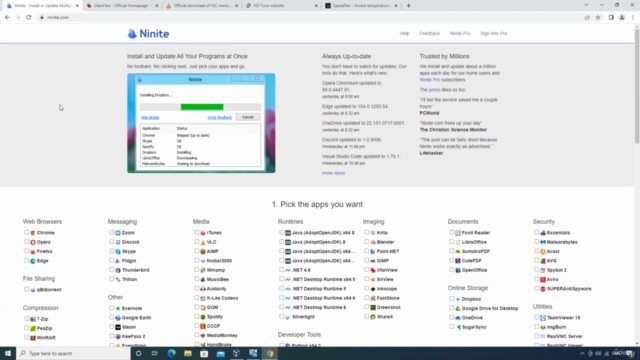The height and width of the screenshot is (360, 640).
Task: Open the Ninite Pro subscribers link
Action: pyautogui.click(x=429, y=80)
